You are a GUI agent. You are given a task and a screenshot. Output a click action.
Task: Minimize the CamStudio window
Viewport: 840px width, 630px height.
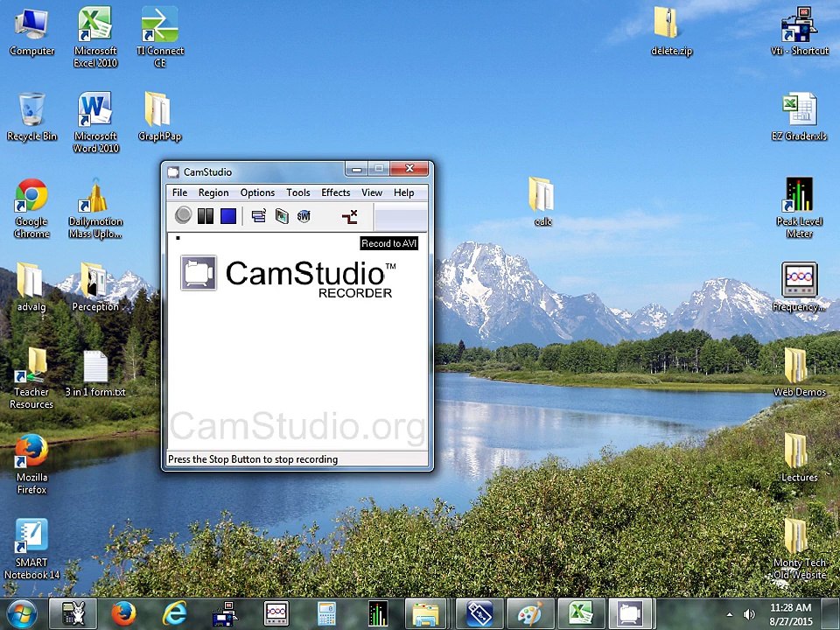(356, 169)
